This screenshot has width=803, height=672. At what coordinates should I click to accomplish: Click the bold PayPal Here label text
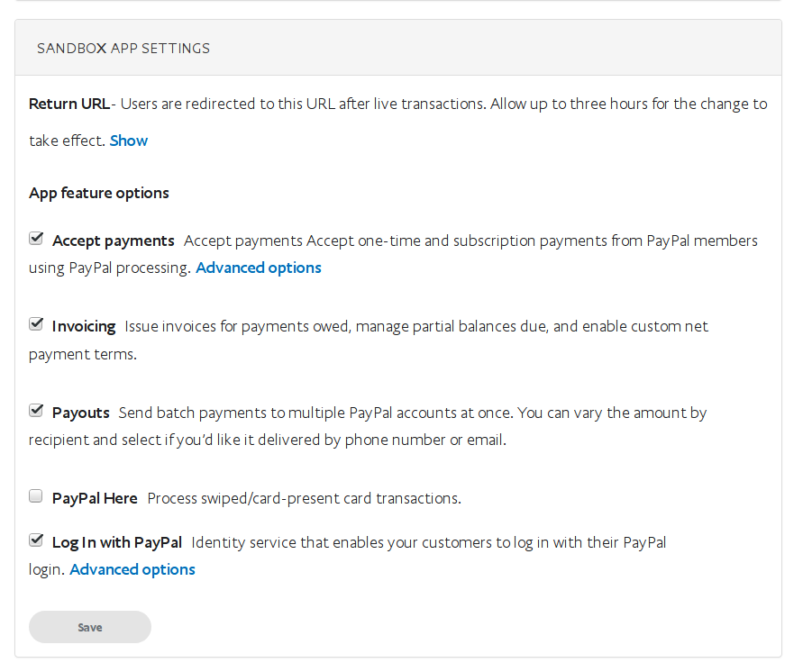pos(95,498)
